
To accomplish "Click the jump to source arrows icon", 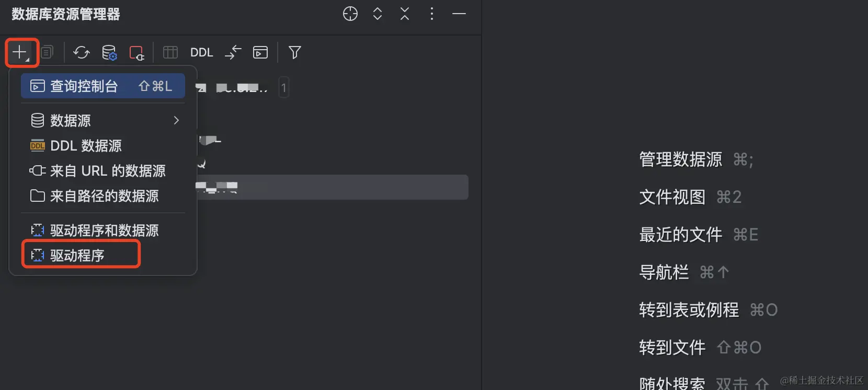I will point(233,52).
